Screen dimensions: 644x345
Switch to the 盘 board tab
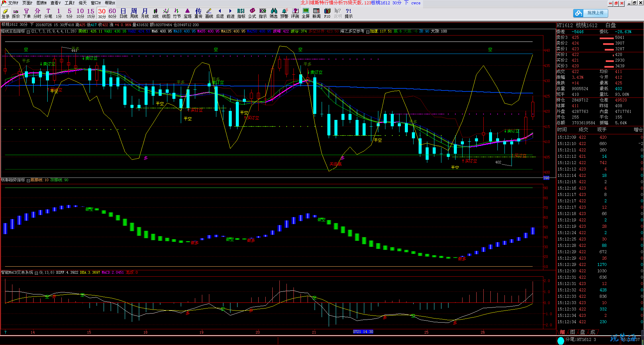pyautogui.click(x=583, y=332)
